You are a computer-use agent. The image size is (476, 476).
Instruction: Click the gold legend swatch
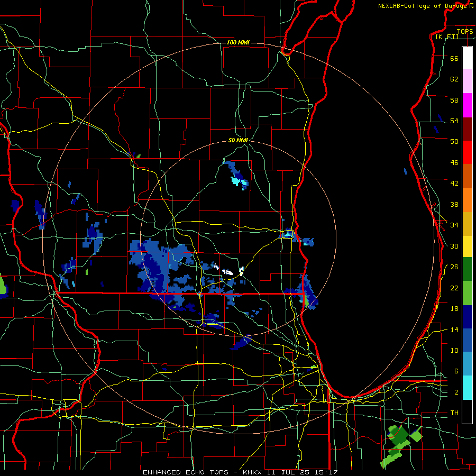[467, 224]
